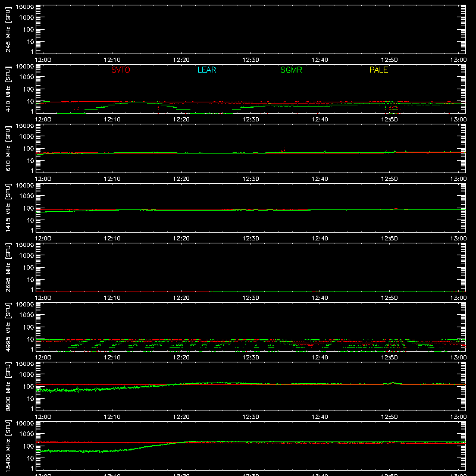
Task: Click 13:00 time label below 245 MHz panel
Action: pos(458,60)
